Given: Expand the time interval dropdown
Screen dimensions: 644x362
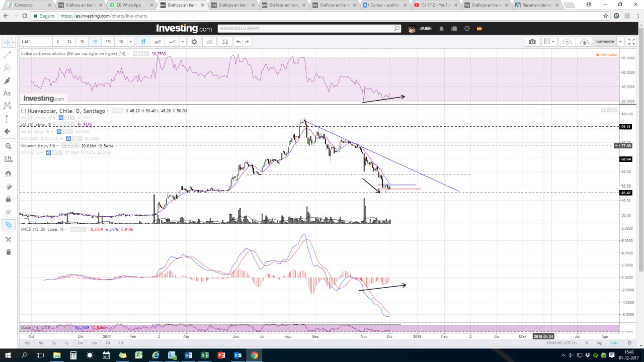Looking at the screenshot, I should (x=130, y=42).
